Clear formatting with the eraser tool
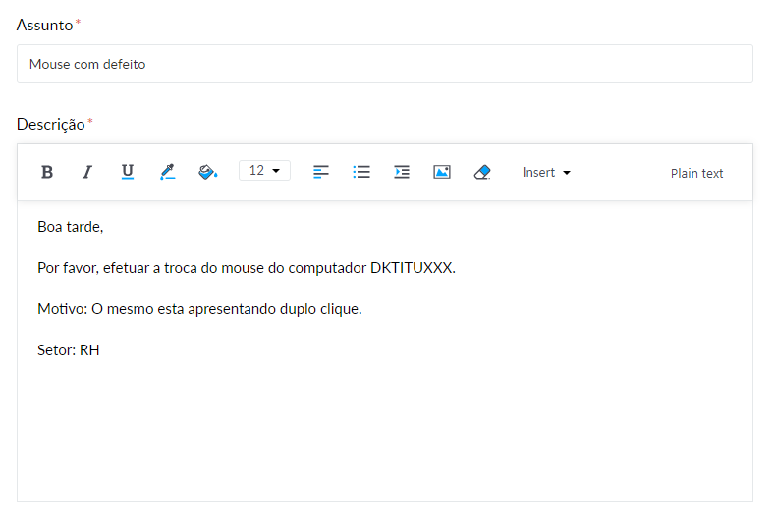Image resolution: width=775 pixels, height=532 pixels. click(482, 172)
